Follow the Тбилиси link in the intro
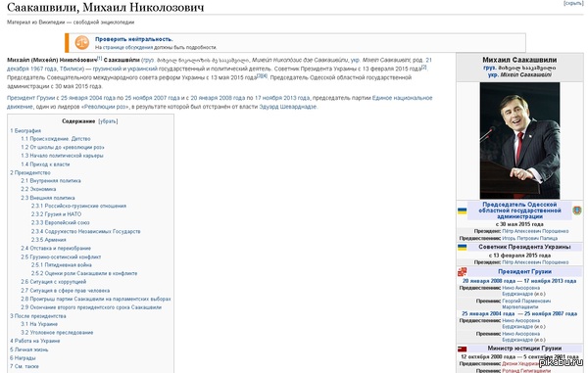The width and height of the screenshot is (588, 373). [x=71, y=69]
